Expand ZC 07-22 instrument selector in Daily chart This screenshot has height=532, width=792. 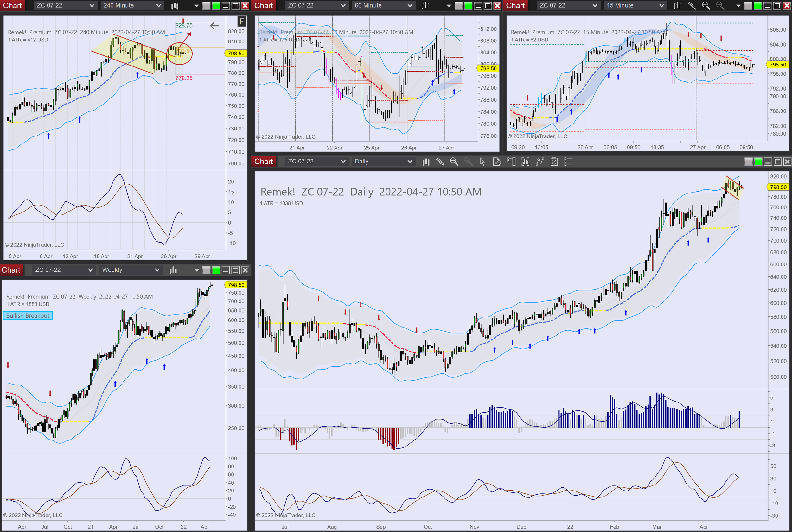tap(316, 161)
